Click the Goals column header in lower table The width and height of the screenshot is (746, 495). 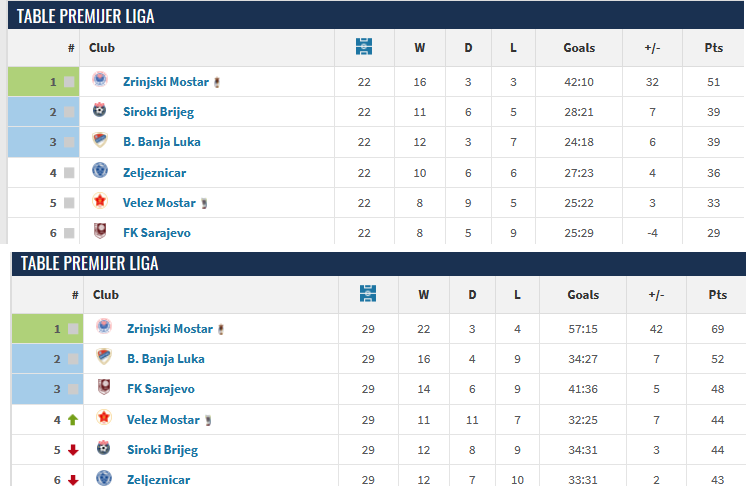click(x=583, y=295)
